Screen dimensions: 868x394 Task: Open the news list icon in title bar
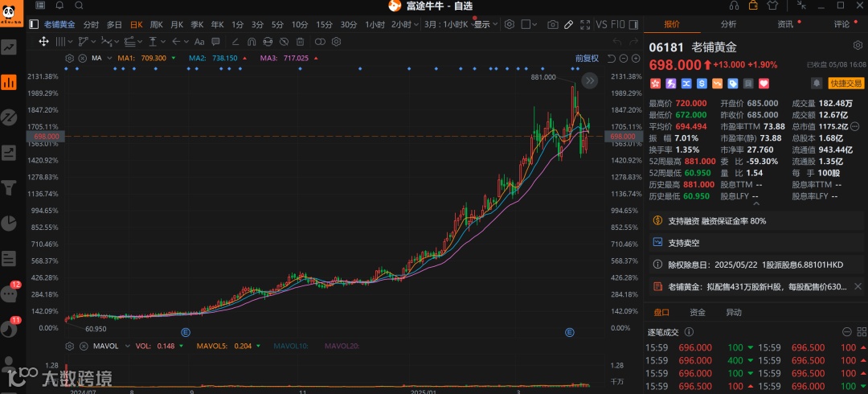pyautogui.click(x=40, y=6)
